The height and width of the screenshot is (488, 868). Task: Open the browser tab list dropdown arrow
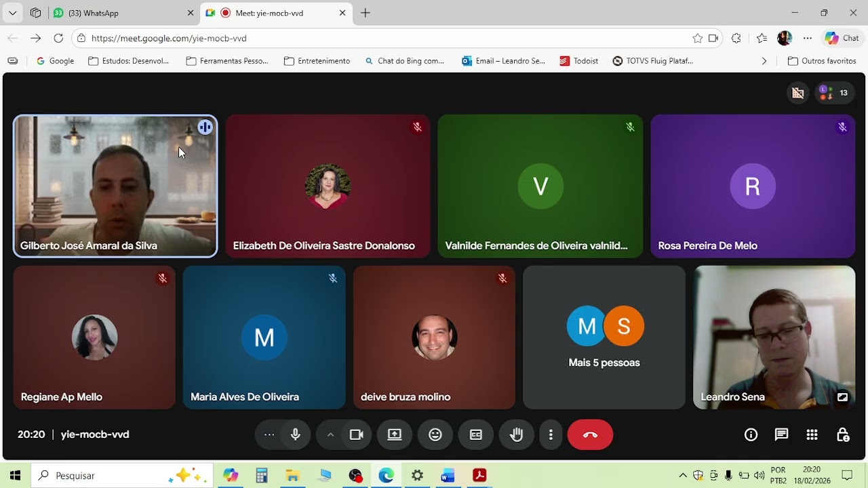tap(12, 13)
